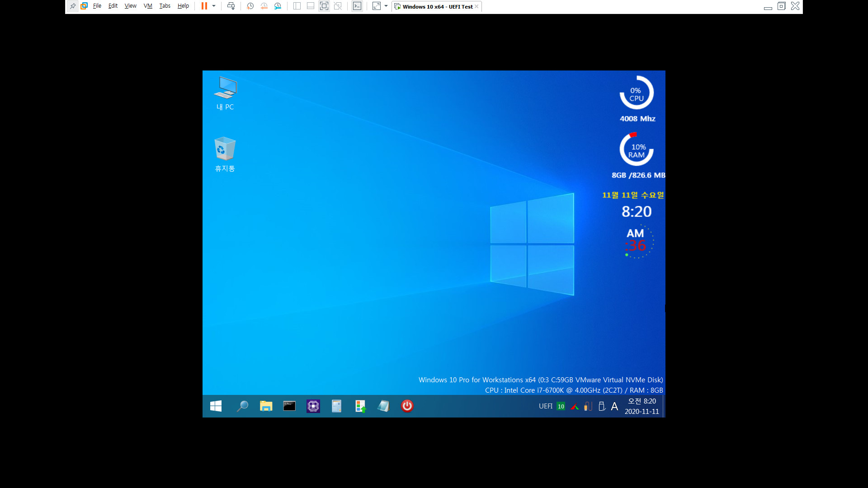Open the View menu
This screenshot has width=868, height=488.
click(x=131, y=6)
